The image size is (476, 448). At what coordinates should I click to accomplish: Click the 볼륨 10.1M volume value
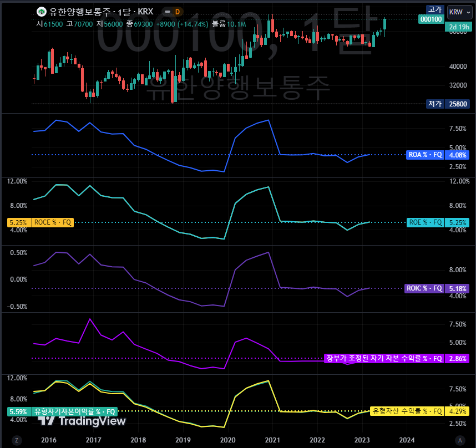229,24
